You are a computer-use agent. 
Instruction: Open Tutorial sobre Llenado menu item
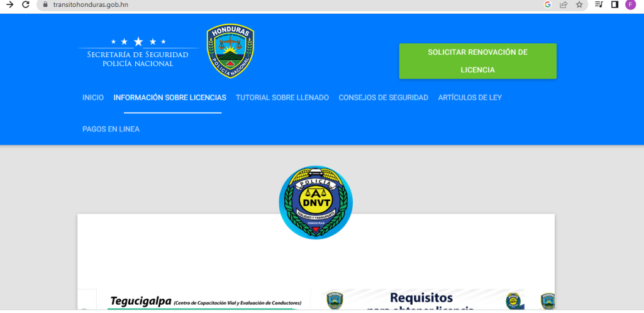point(282,97)
